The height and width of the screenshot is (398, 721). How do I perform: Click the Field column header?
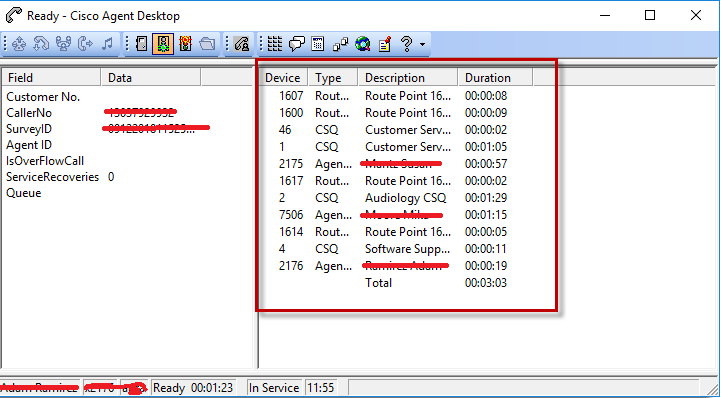(x=51, y=78)
